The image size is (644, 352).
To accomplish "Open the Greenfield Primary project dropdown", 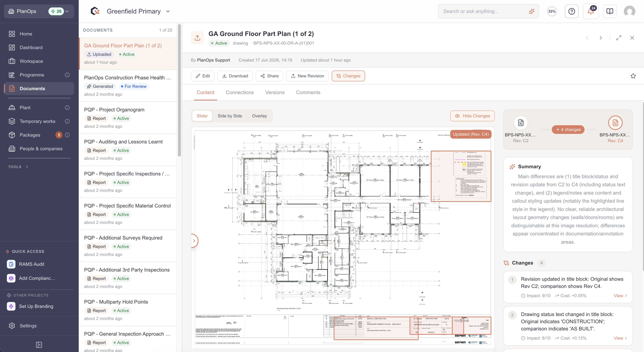I will 168,11.
